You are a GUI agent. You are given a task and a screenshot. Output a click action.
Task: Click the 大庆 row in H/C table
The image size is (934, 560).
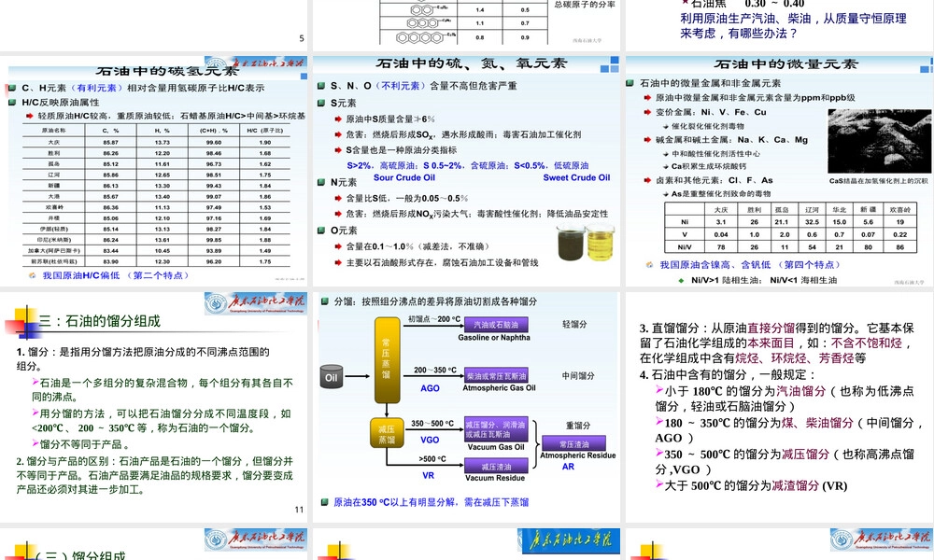click(157, 142)
